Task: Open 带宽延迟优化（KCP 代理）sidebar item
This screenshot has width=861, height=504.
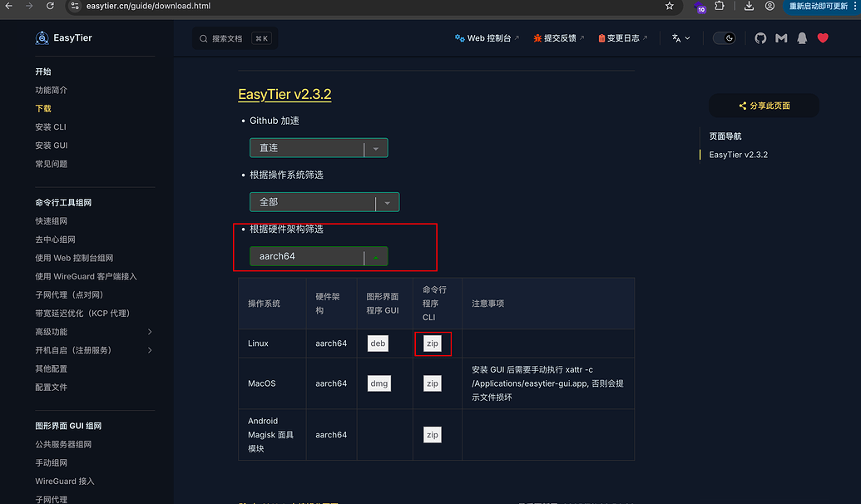Action: click(x=82, y=314)
